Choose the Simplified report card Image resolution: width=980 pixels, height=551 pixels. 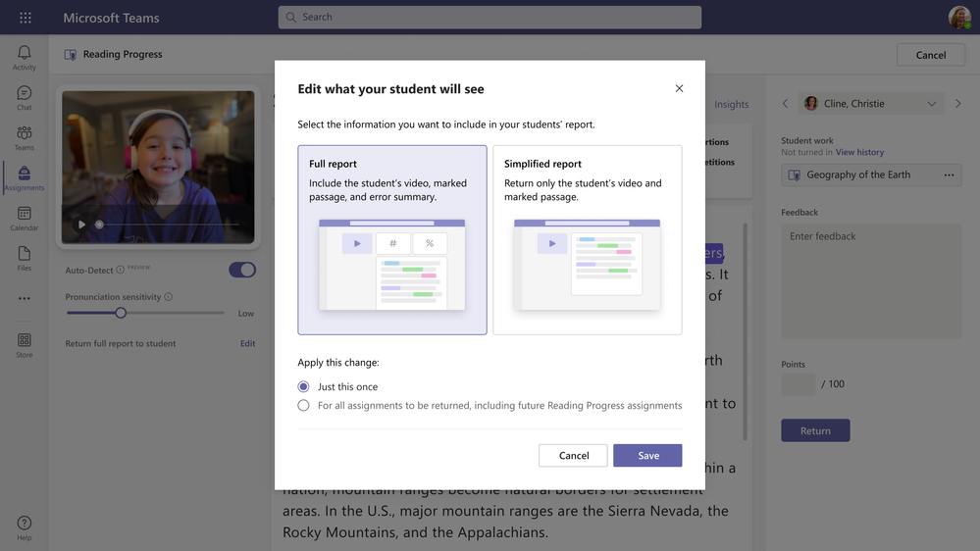tap(588, 240)
